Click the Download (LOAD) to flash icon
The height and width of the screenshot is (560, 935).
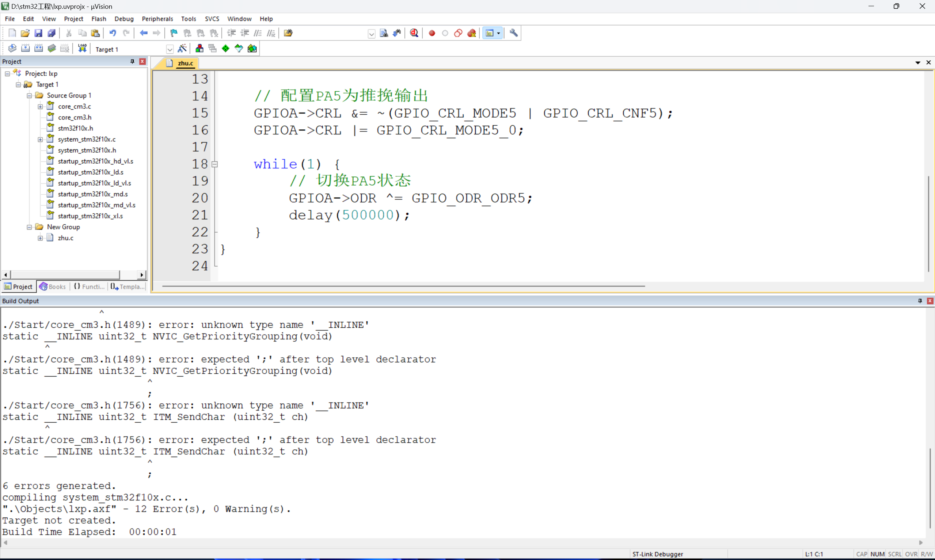pos(82,48)
